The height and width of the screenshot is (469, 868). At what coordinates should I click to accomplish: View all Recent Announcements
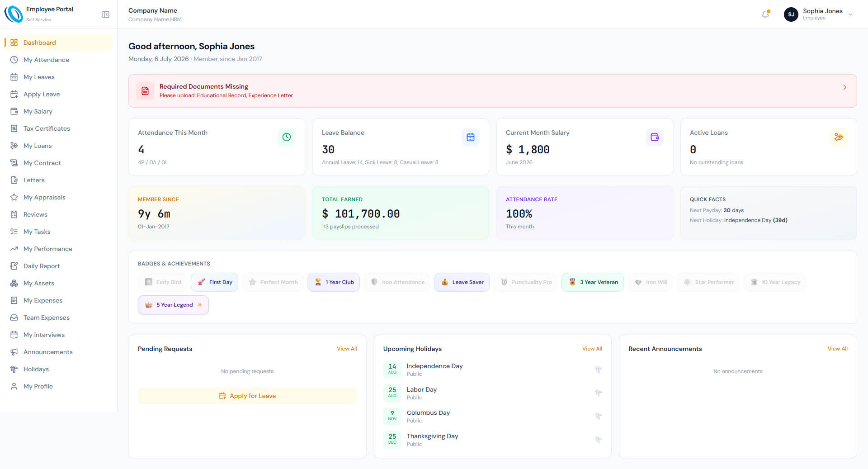(x=838, y=349)
